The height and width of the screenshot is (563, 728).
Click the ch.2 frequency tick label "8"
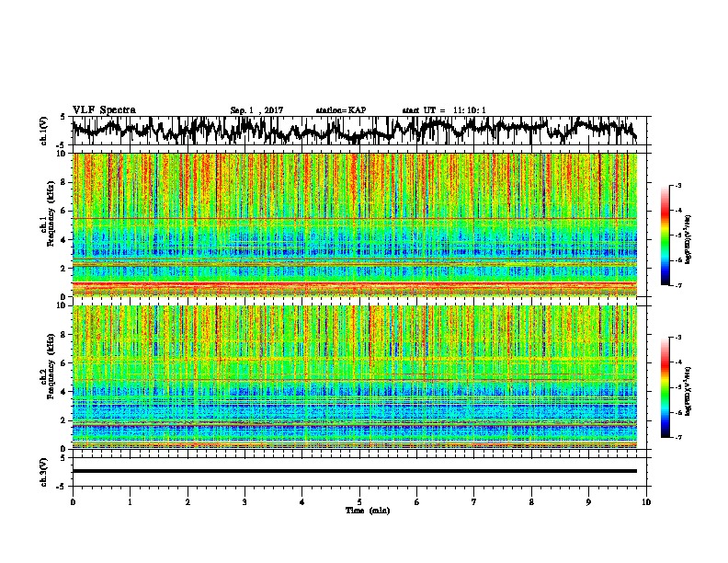point(63,335)
